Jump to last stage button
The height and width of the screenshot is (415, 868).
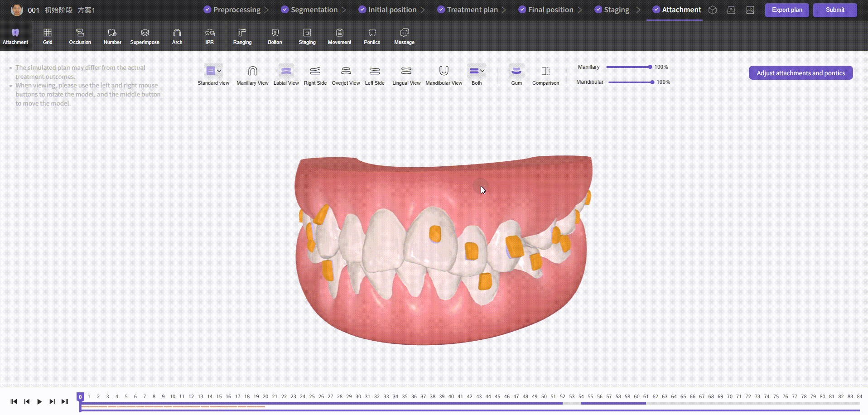pos(65,401)
